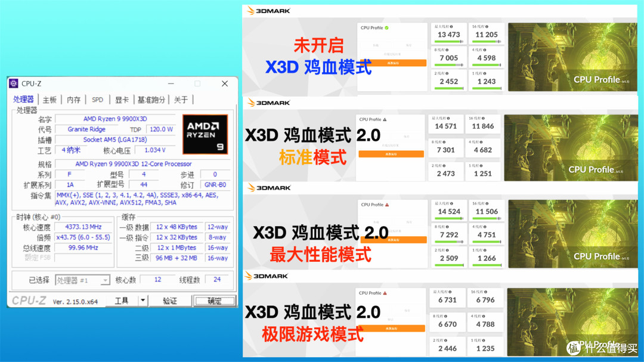The width and height of the screenshot is (644, 362).
Task: Click the 倍频 value x43.75 (6.0 - 55.5)
Action: pos(83,237)
